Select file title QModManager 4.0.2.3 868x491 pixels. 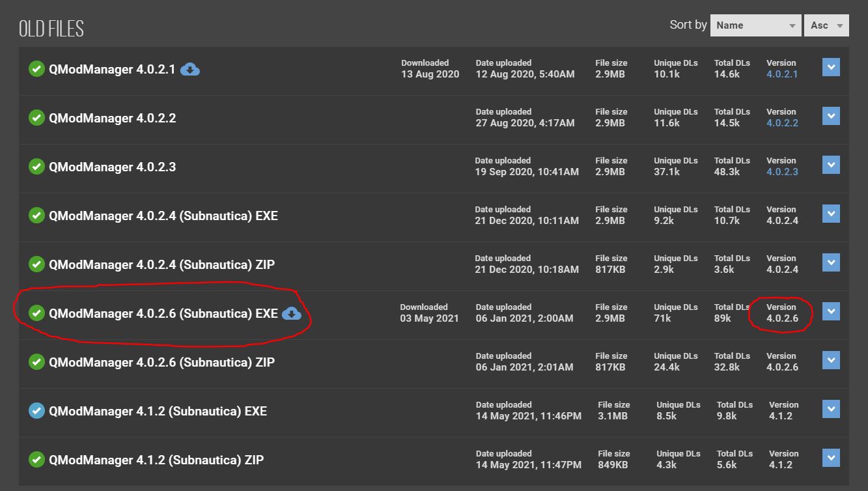(112, 167)
